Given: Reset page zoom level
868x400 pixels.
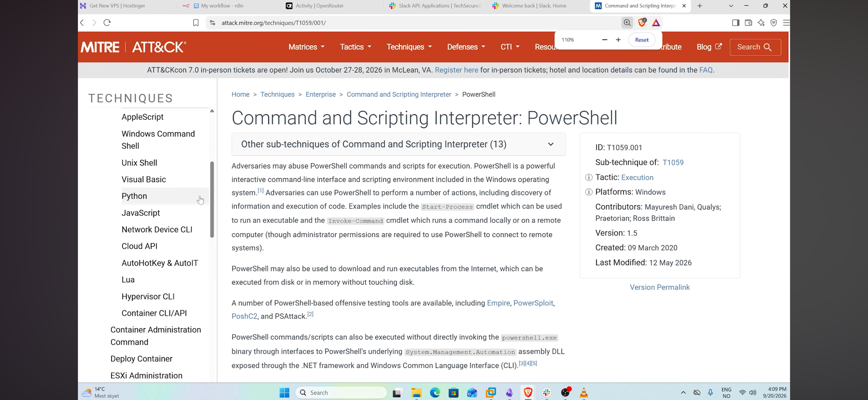Looking at the screenshot, I should pos(642,40).
